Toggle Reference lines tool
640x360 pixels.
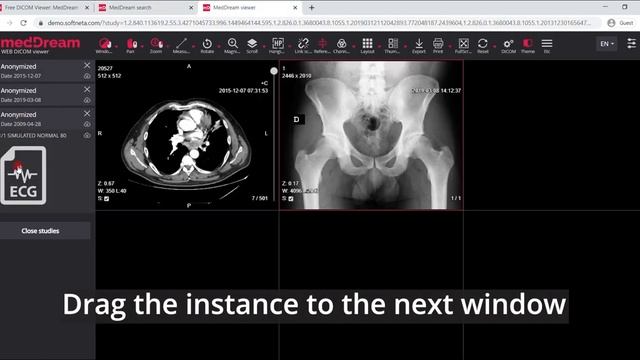322,45
